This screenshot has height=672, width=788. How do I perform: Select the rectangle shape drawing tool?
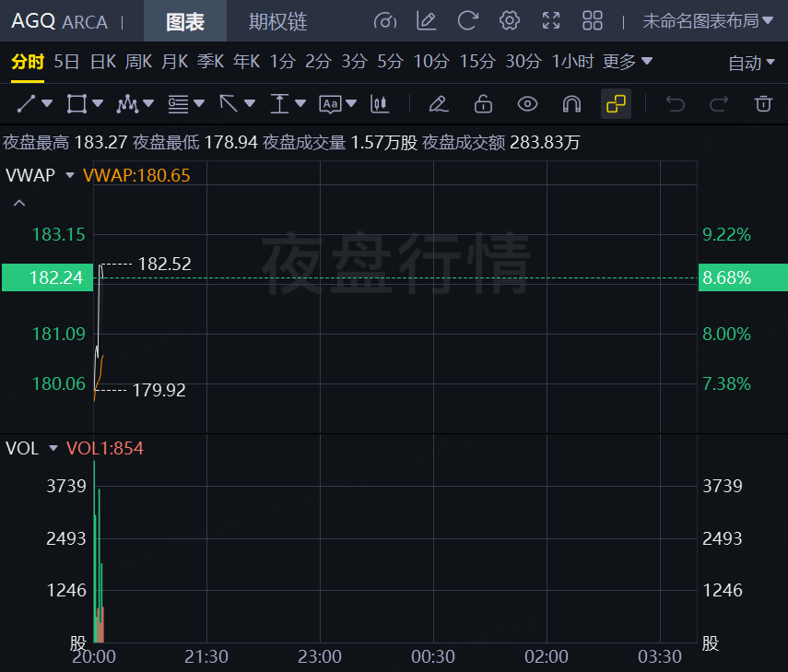coord(77,103)
